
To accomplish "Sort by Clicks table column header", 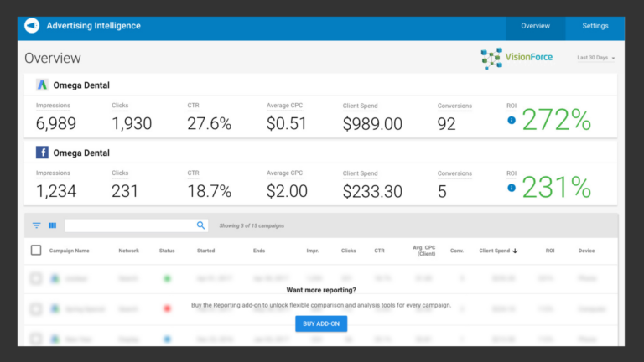I will 348,251.
